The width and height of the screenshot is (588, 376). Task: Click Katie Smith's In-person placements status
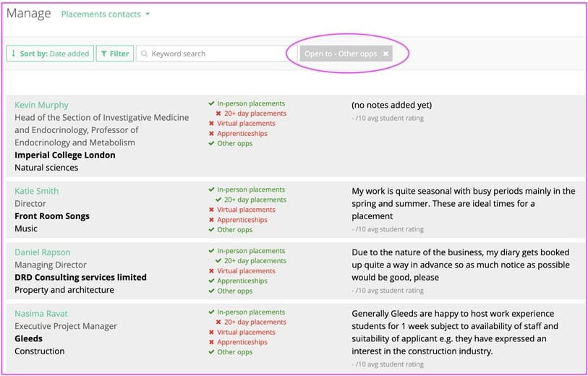click(x=247, y=189)
